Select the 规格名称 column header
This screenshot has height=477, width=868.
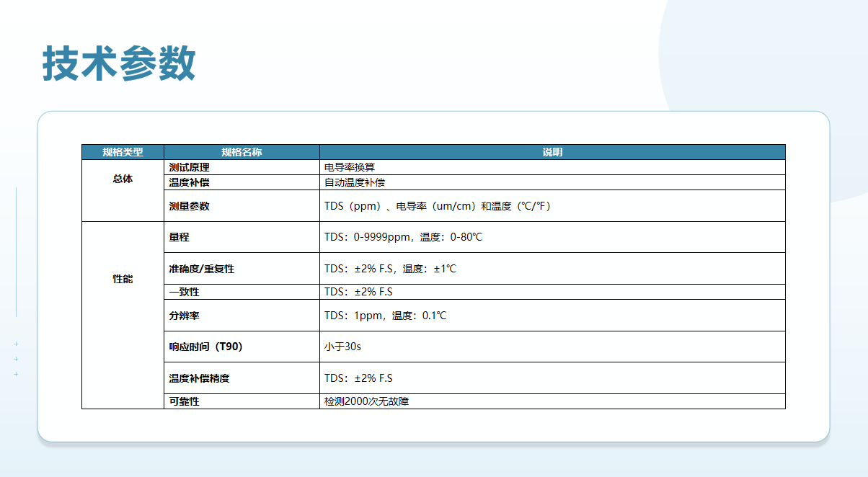coord(242,152)
